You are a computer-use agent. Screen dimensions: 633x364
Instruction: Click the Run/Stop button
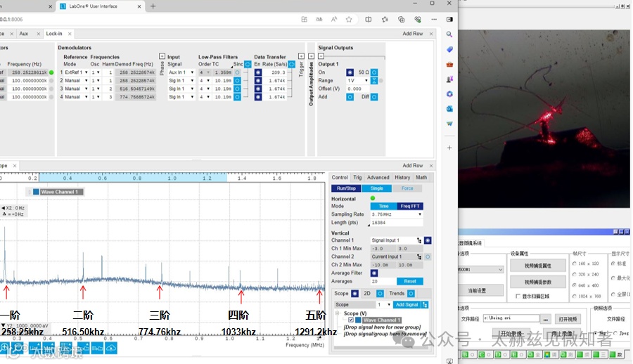pyautogui.click(x=346, y=188)
